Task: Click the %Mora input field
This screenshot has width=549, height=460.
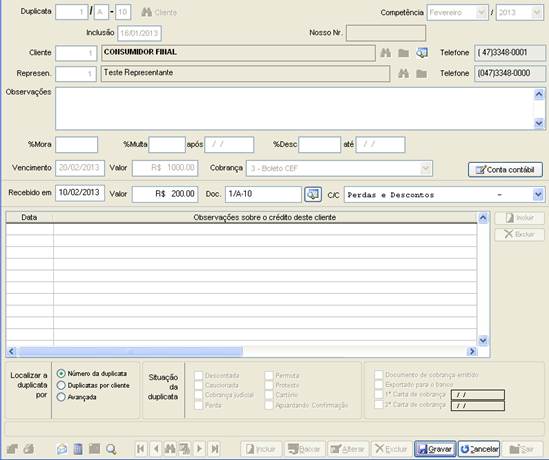Action: (76, 145)
